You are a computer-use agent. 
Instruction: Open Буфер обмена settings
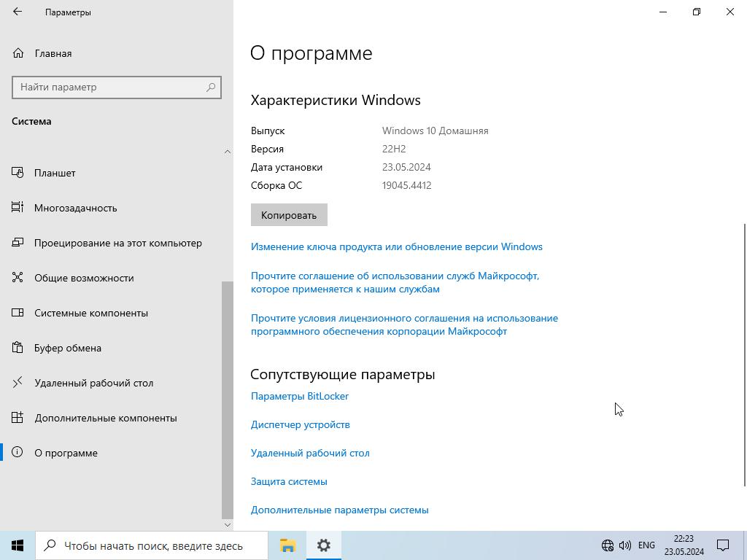(x=67, y=348)
